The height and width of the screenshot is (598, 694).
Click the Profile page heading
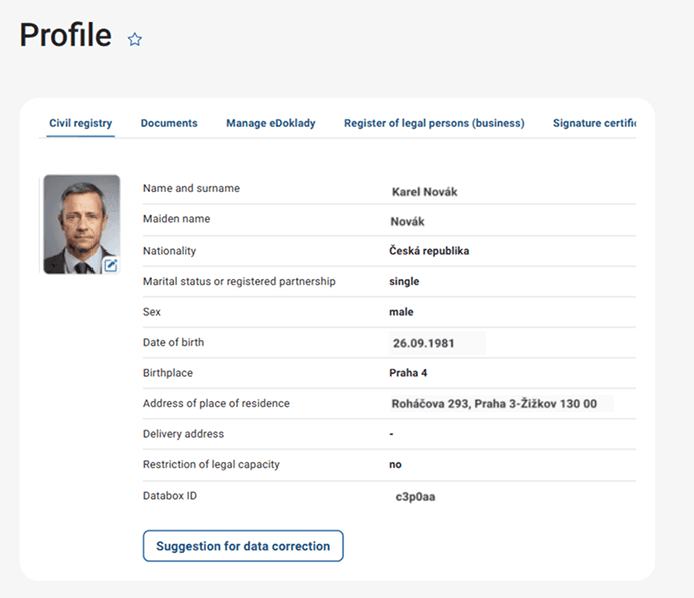[x=65, y=35]
